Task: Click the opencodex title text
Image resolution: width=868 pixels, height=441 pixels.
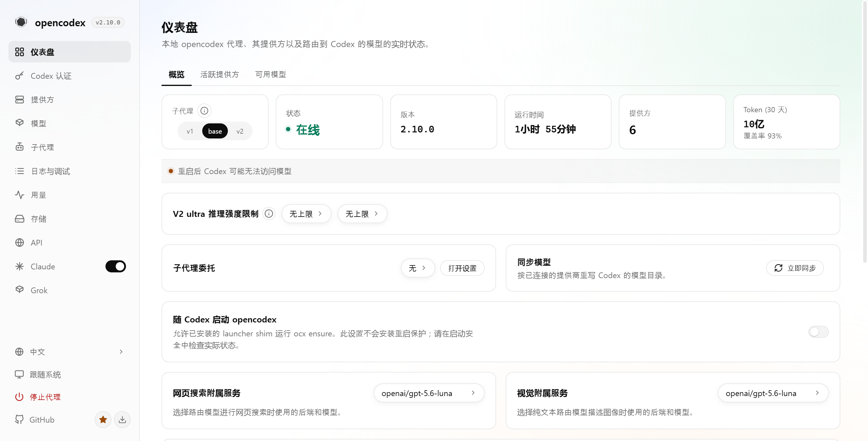Action: click(60, 22)
